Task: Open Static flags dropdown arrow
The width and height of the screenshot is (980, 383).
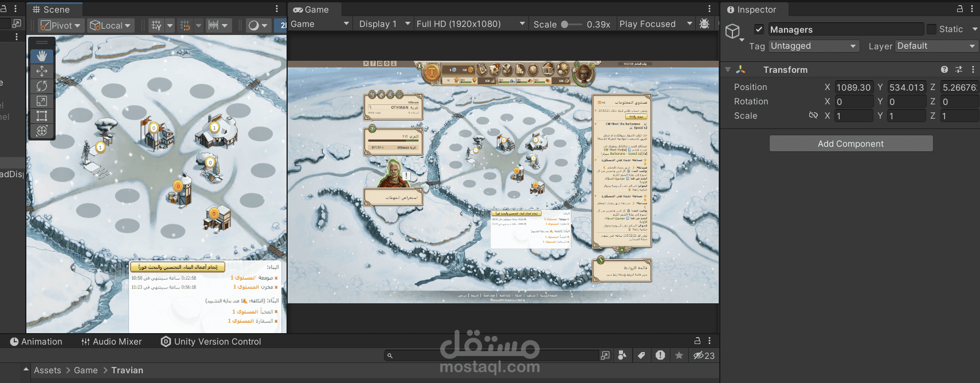Action: click(x=974, y=29)
